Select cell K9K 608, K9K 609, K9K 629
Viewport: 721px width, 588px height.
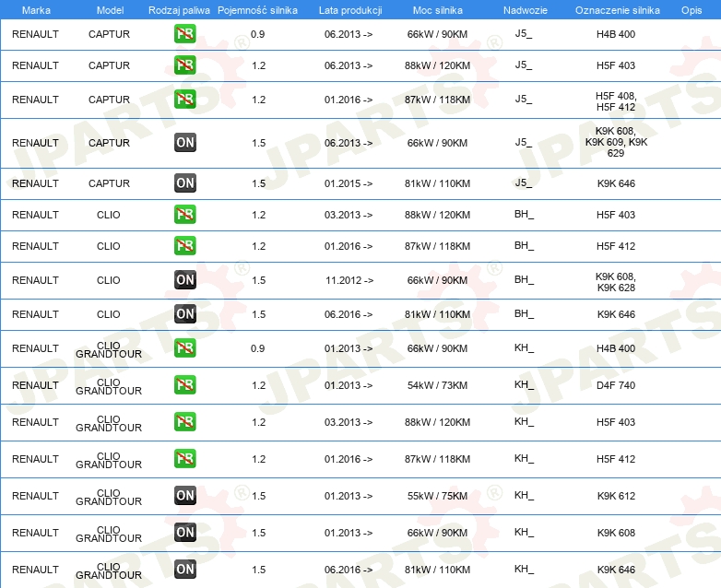(616, 142)
